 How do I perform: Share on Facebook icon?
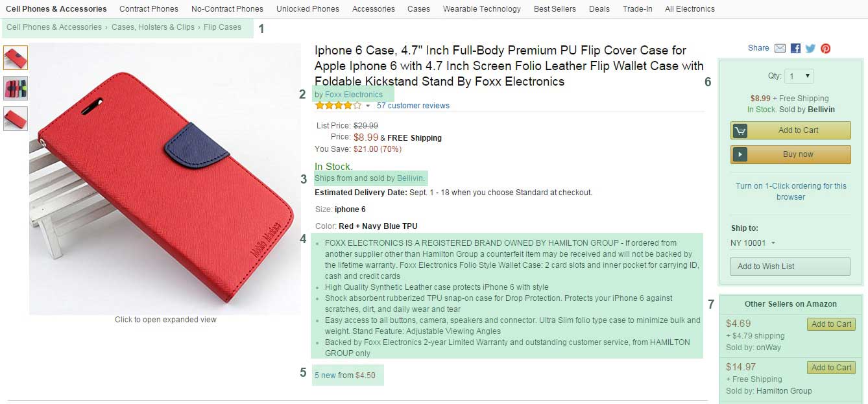coord(795,49)
